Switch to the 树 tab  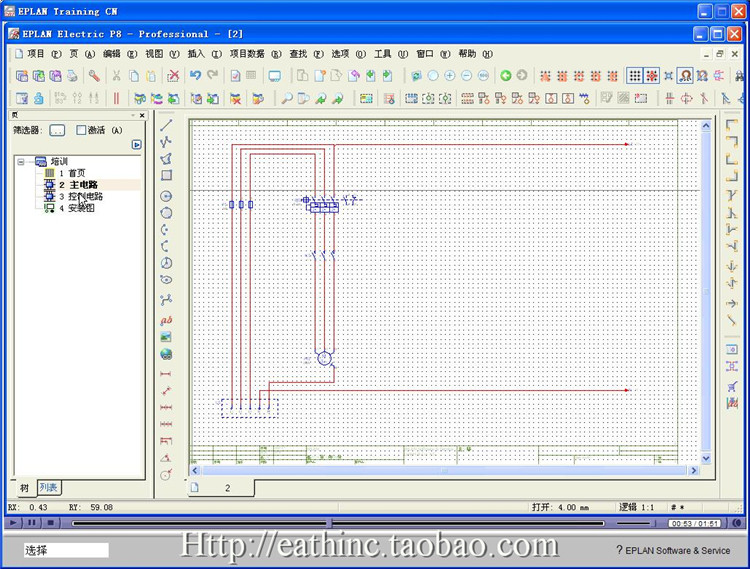(24, 488)
